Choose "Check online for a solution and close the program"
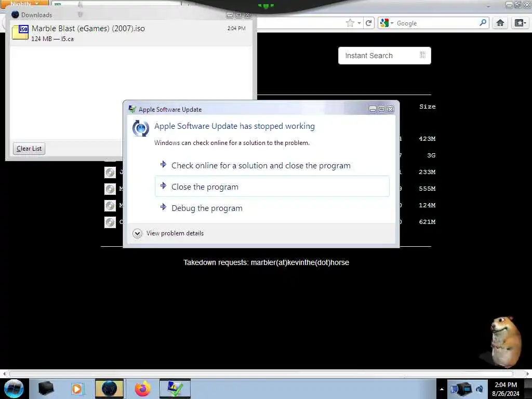Viewport: 532px width, 399px height. point(272,166)
